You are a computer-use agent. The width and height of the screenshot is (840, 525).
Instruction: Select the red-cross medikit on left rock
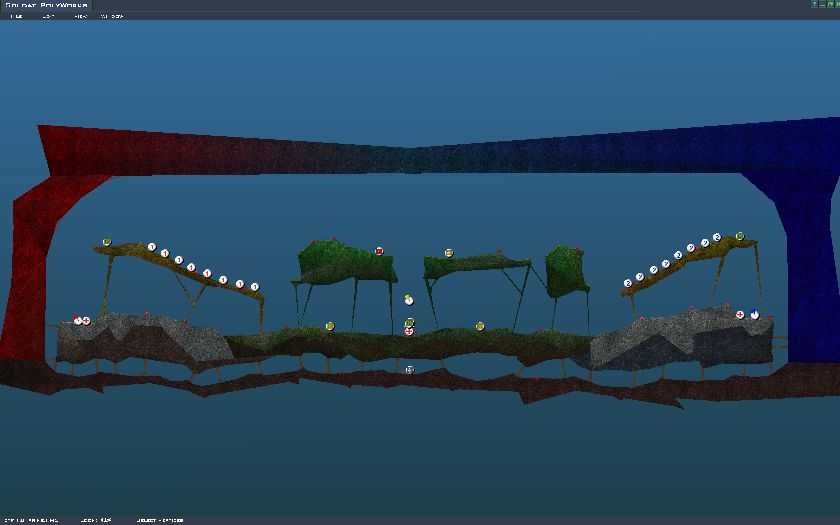[86, 320]
